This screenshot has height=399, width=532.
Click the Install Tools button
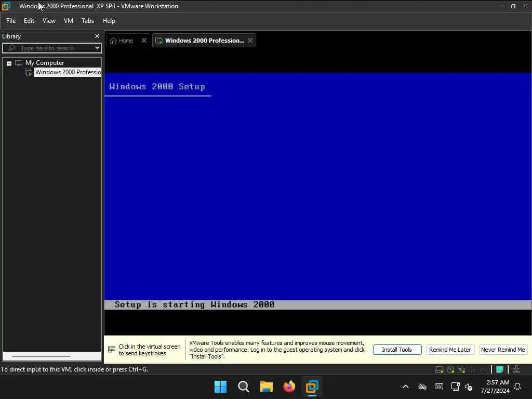tap(397, 350)
